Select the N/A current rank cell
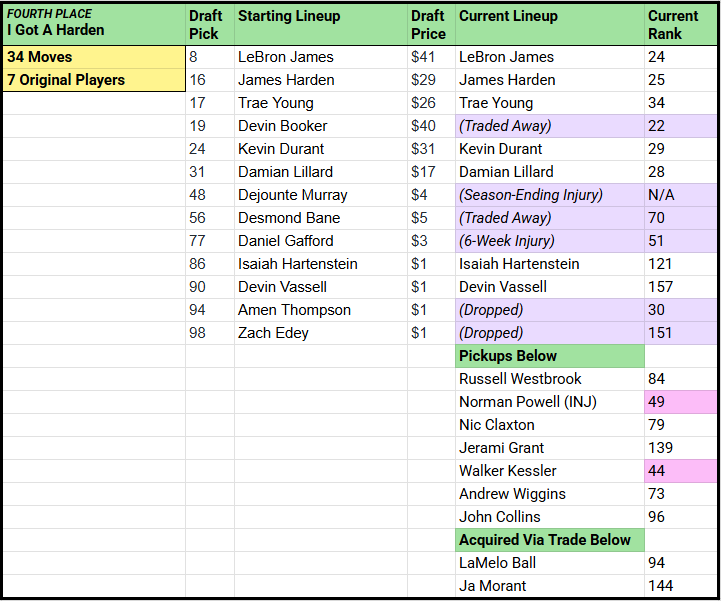This screenshot has width=721, height=601. point(681,195)
